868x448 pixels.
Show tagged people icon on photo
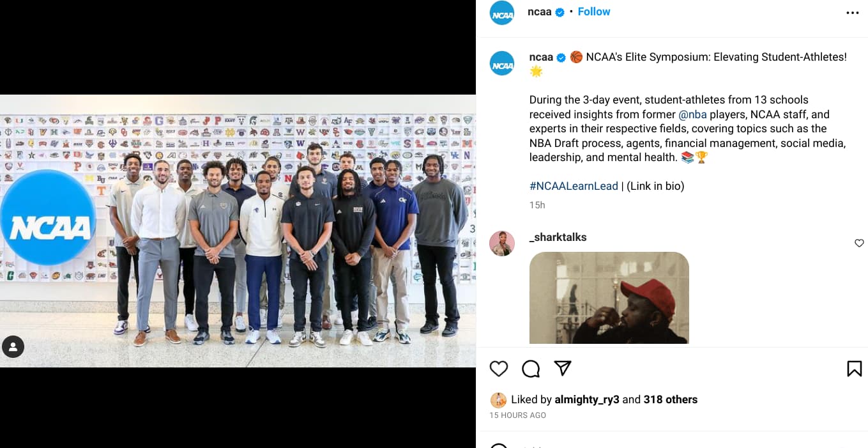[13, 346]
